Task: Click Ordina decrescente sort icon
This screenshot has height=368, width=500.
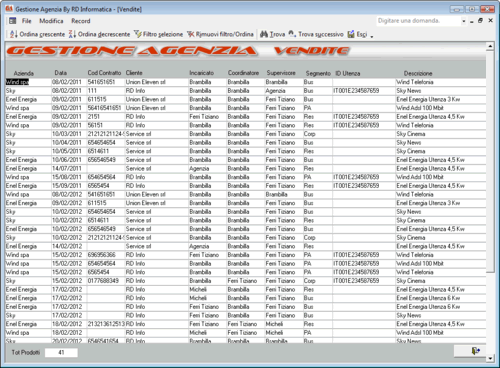Action: [x=72, y=34]
